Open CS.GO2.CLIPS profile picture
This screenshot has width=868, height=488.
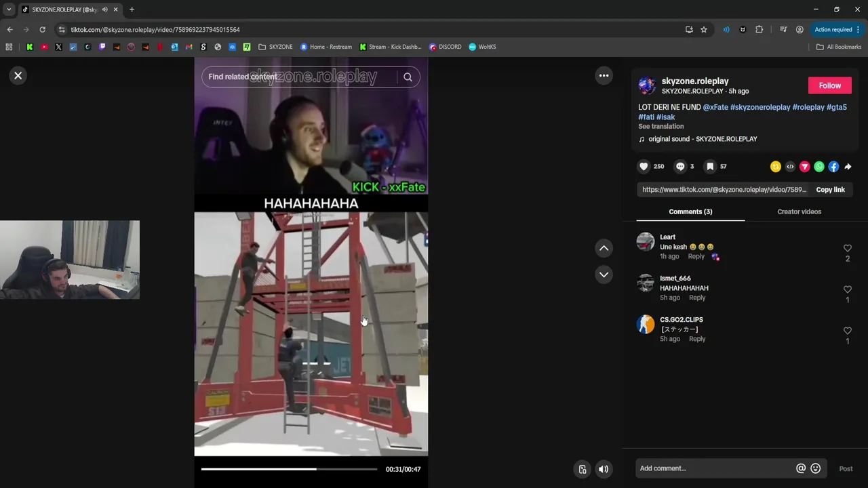(x=646, y=325)
